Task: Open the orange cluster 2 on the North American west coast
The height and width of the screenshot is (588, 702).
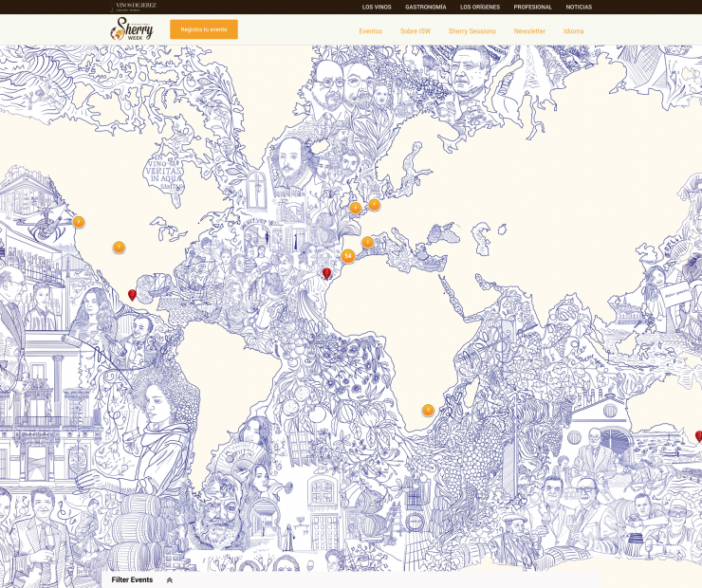Action: click(x=79, y=222)
